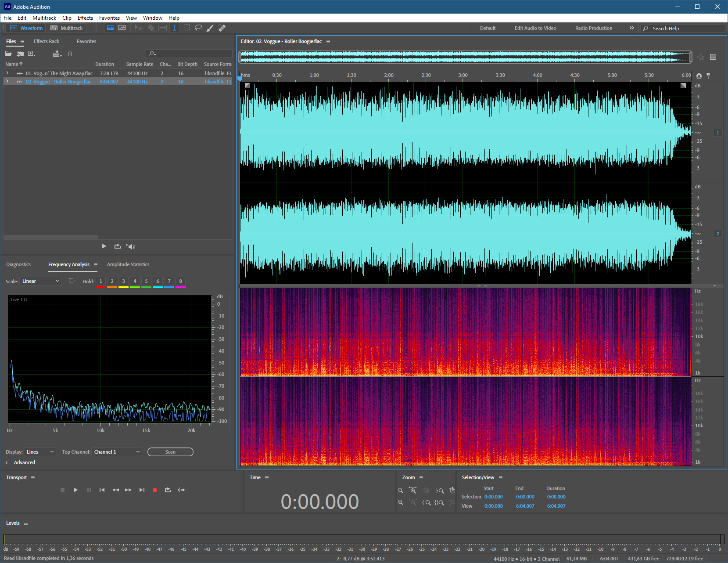The width and height of the screenshot is (728, 563).
Task: Start playback in Transport panel
Action: click(x=75, y=490)
